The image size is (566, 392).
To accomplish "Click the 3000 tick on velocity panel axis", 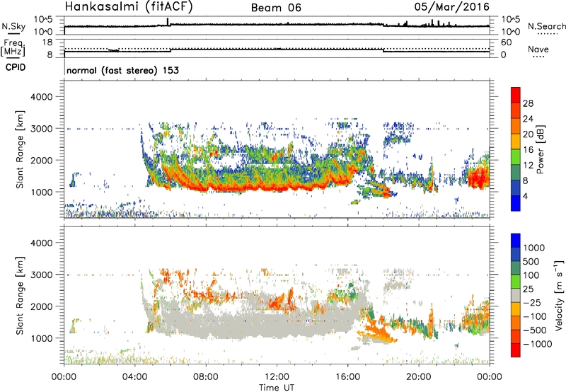I will click(x=42, y=275).
